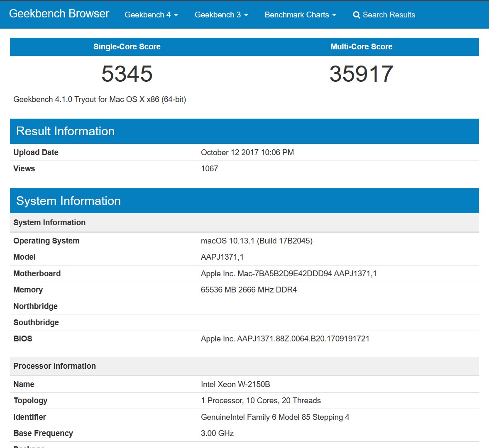Click the processor Name label
The height and width of the screenshot is (448, 489).
point(24,384)
